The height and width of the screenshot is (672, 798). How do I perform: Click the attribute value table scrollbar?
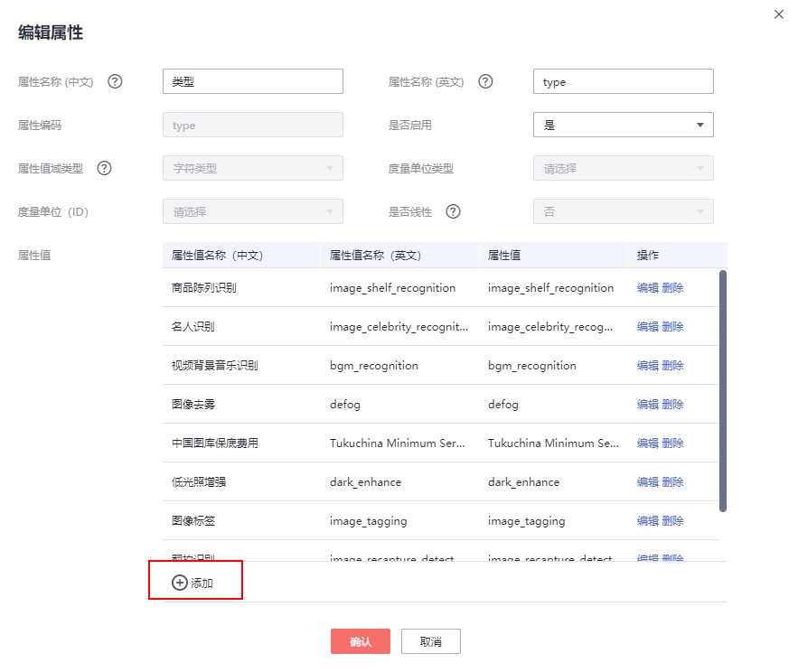point(723,388)
